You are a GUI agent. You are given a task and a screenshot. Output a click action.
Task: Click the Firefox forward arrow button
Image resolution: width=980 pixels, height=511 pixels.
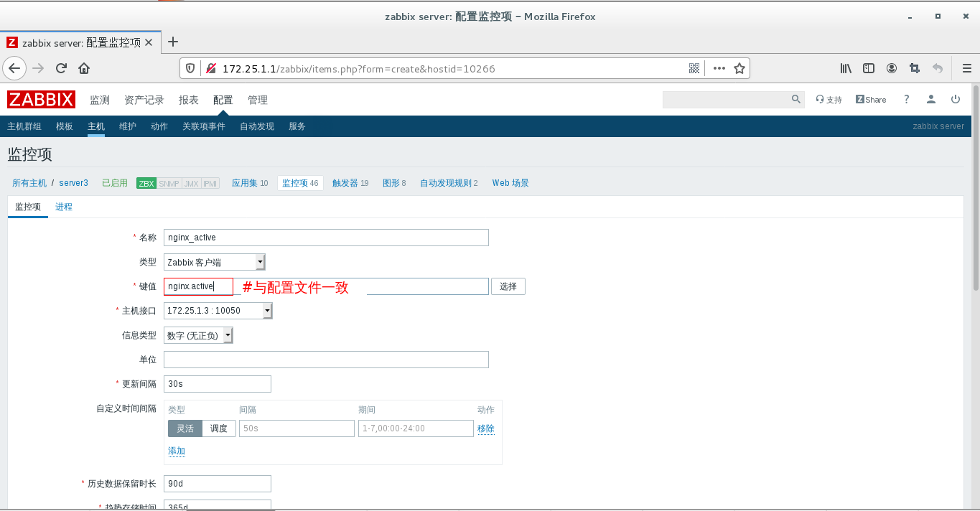click(x=38, y=68)
